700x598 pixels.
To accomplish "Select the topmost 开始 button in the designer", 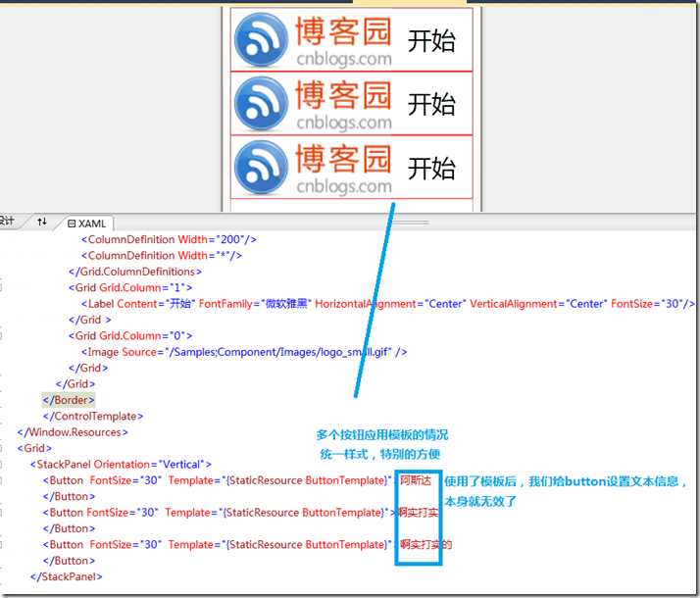I will [x=351, y=39].
